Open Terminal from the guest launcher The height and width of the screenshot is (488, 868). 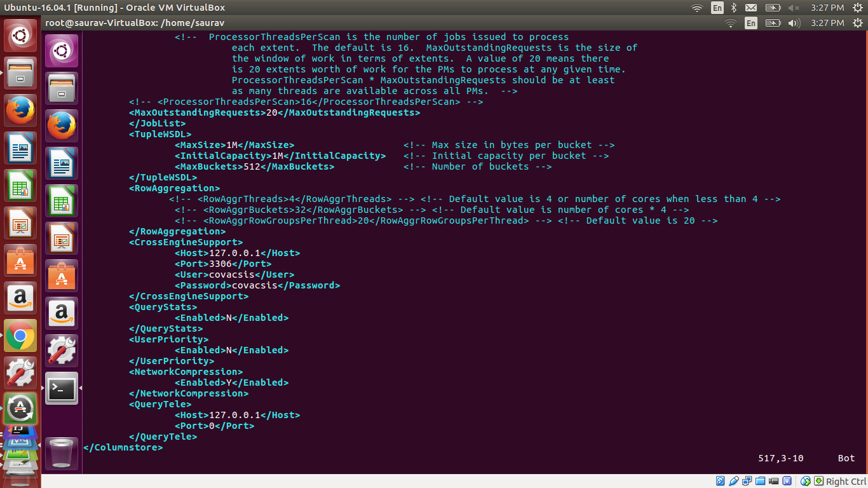pos(62,388)
